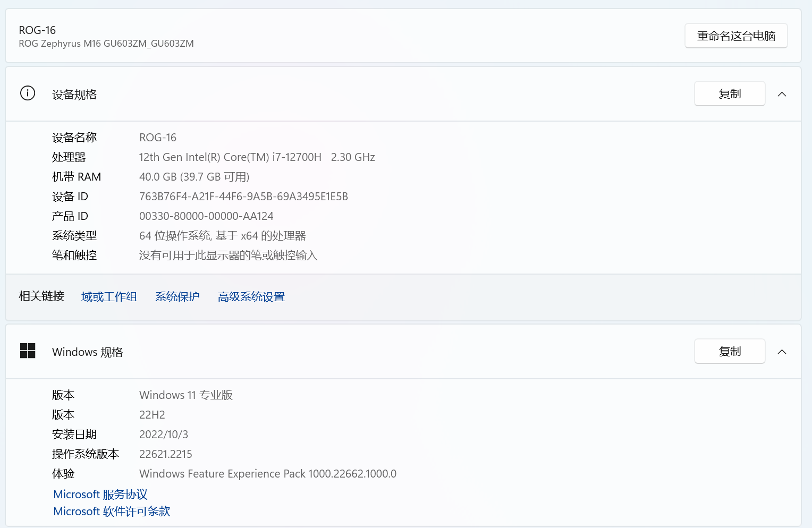Select the device ID 763B76F4 value
The height and width of the screenshot is (528, 812).
243,197
